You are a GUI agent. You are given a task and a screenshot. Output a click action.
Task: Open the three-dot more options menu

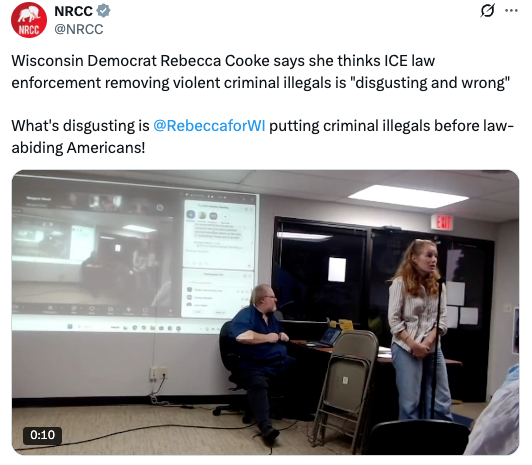(x=511, y=11)
